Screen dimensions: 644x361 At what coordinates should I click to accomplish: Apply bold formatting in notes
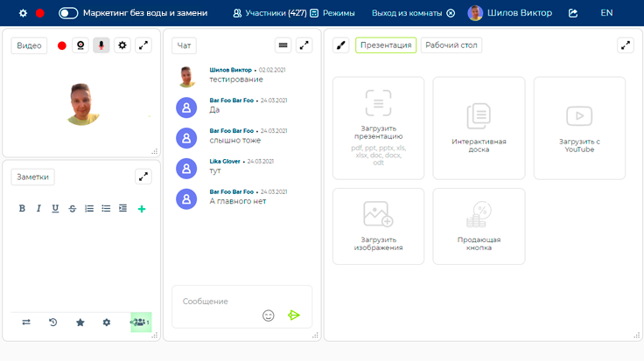point(23,208)
